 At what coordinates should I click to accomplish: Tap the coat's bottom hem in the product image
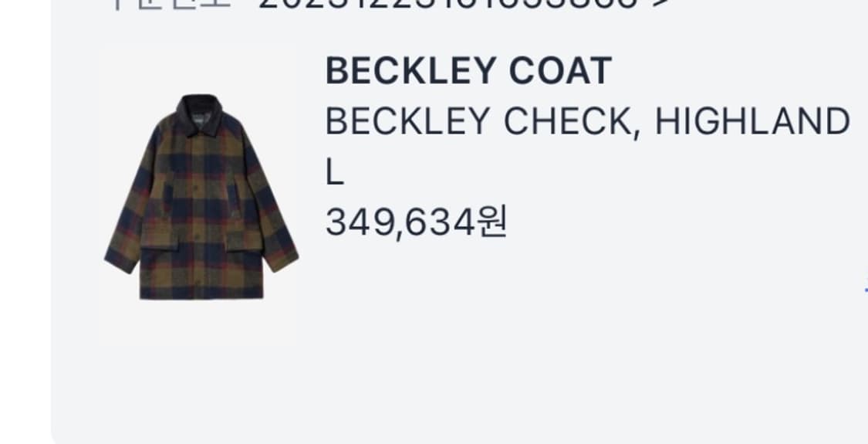pyautogui.click(x=201, y=292)
